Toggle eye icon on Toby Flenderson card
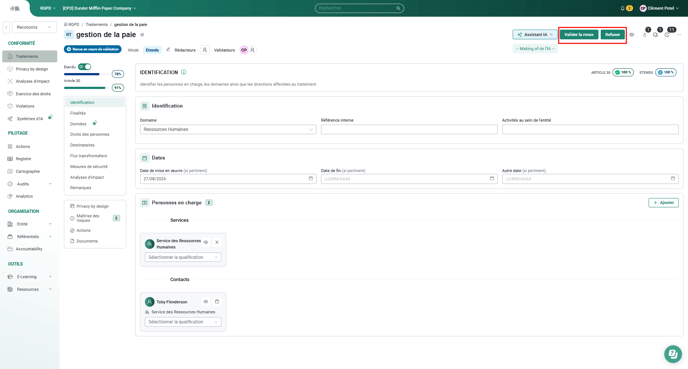The image size is (688, 369). tap(205, 302)
